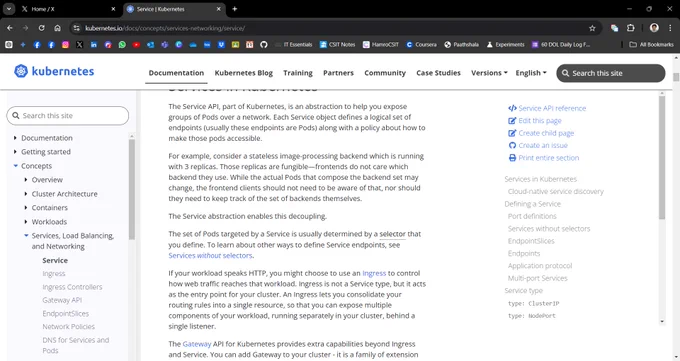Open the Outlook bookmark icon

point(150,45)
